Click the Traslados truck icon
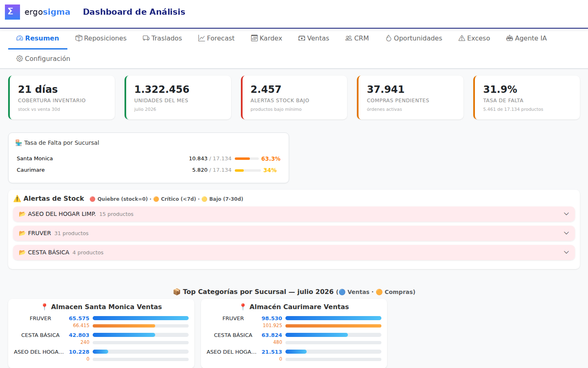The height and width of the screenshot is (368, 588). (x=146, y=38)
